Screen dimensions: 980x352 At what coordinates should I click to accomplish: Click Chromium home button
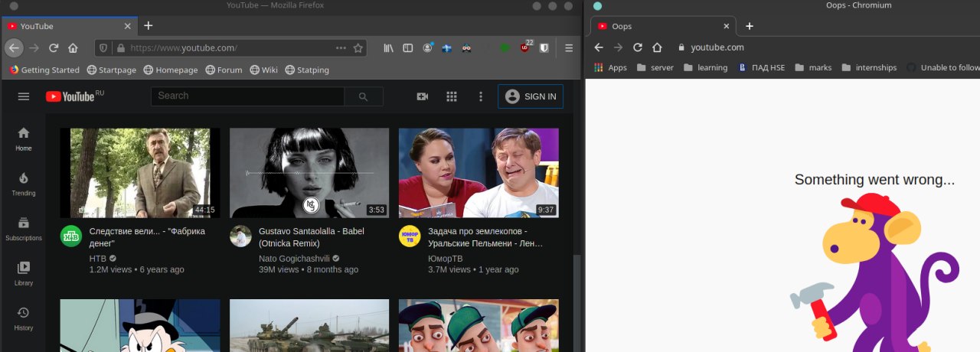[657, 47]
